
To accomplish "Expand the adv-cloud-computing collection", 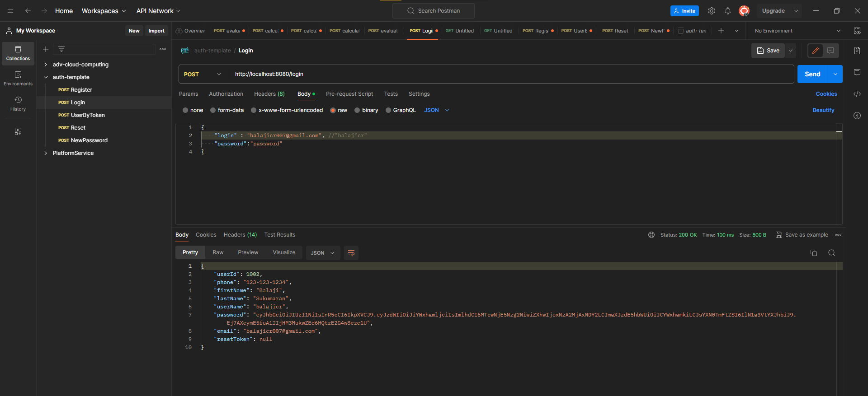I will [x=46, y=65].
